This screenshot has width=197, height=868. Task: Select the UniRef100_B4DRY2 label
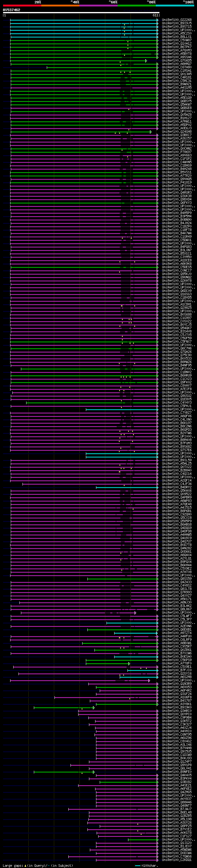click(x=176, y=487)
